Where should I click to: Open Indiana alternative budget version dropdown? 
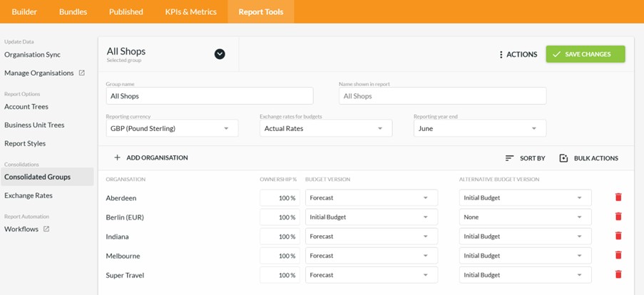coord(526,237)
